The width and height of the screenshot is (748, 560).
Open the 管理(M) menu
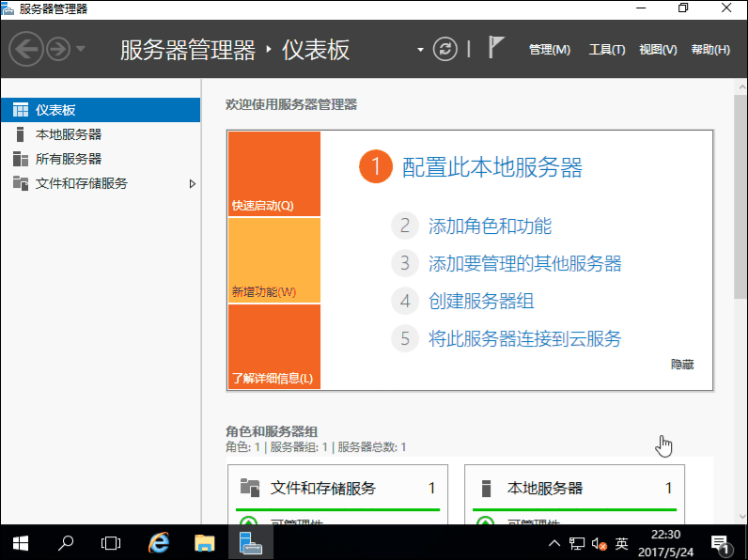tap(550, 50)
